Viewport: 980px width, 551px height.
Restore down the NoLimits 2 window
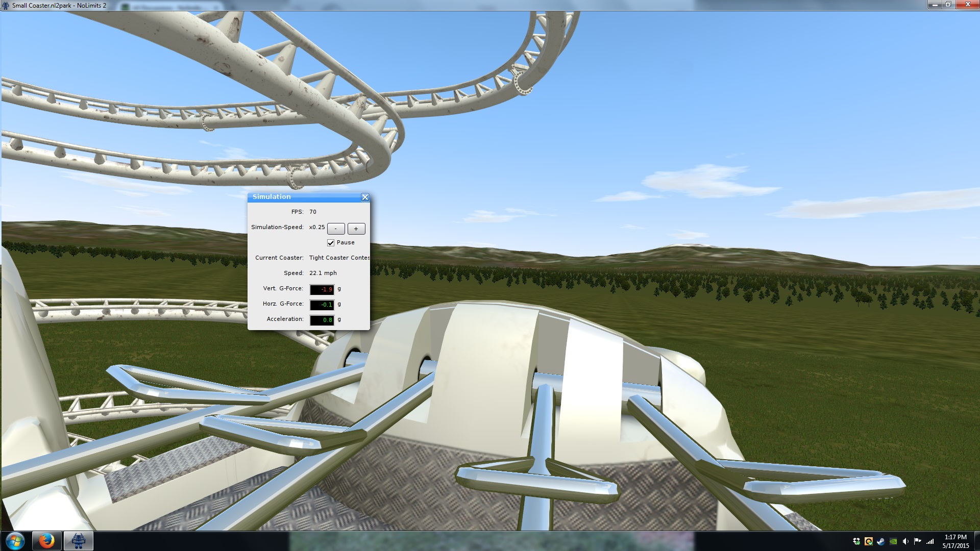click(948, 5)
